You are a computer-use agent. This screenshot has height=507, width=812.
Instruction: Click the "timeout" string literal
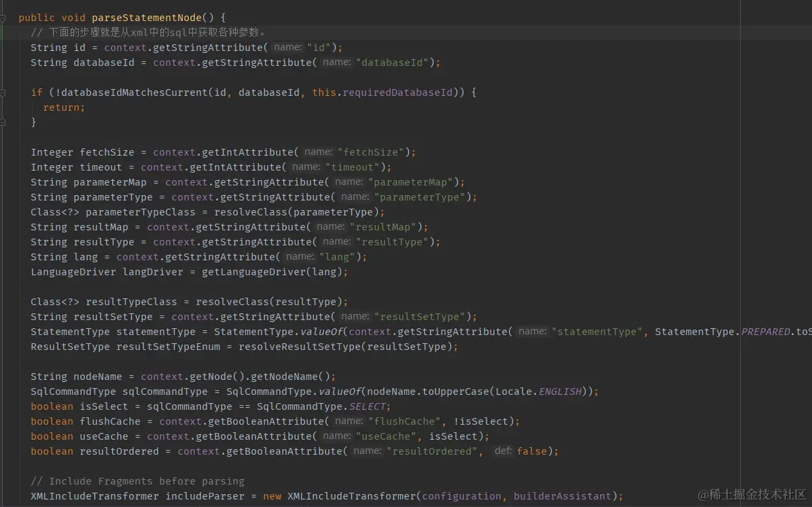[x=352, y=167]
